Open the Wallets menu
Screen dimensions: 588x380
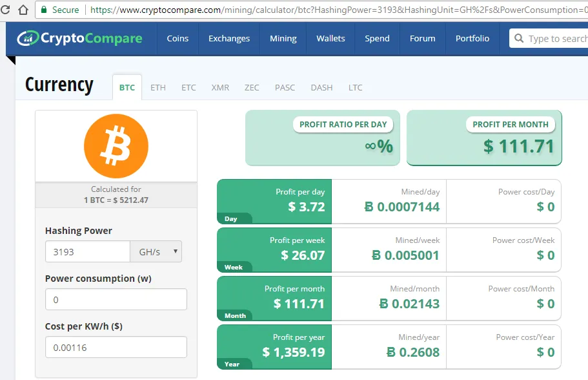pyautogui.click(x=330, y=39)
